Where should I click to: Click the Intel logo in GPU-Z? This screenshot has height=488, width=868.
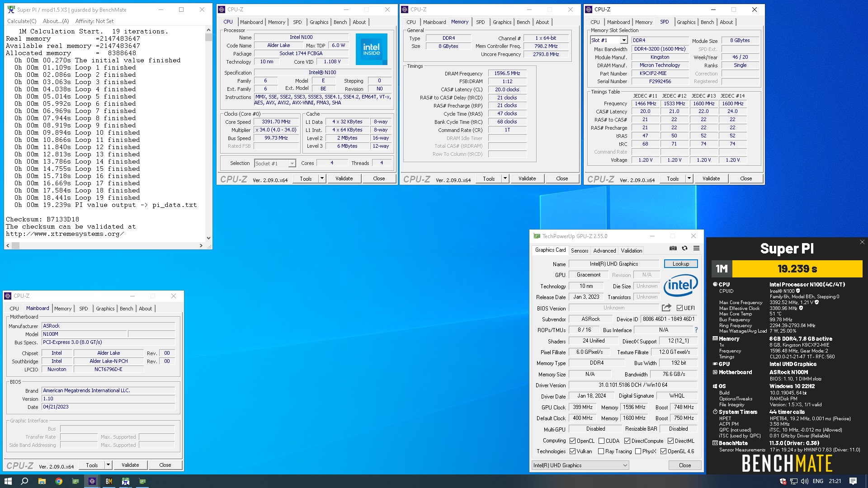[680, 285]
